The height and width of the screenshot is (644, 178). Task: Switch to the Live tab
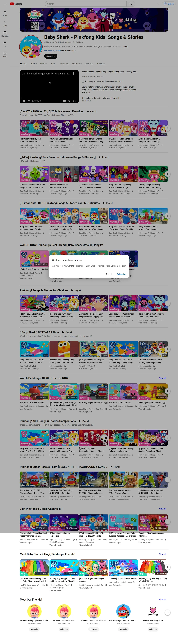[53, 64]
